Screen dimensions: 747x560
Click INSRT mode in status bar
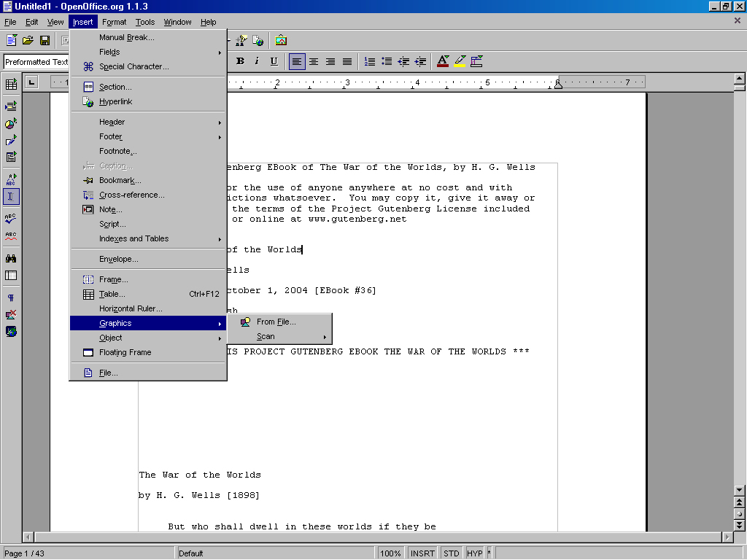(x=422, y=553)
